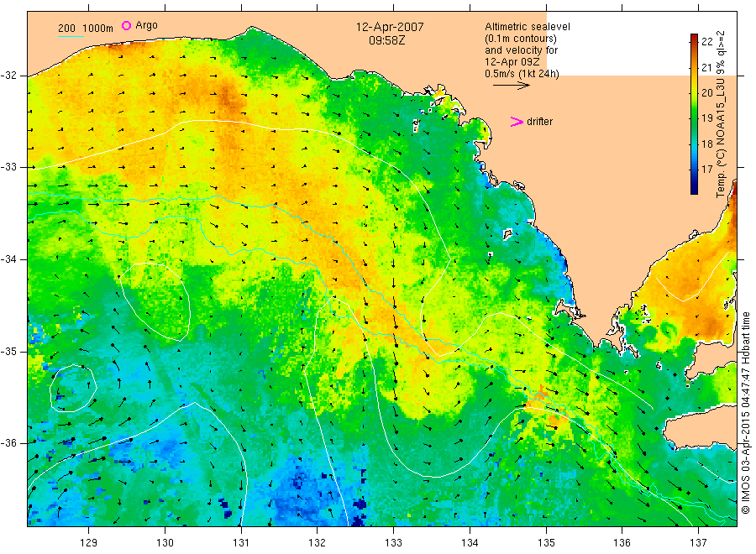Click the IMOS copyright timestamp text
This screenshot has width=756, height=554.
pos(745,412)
